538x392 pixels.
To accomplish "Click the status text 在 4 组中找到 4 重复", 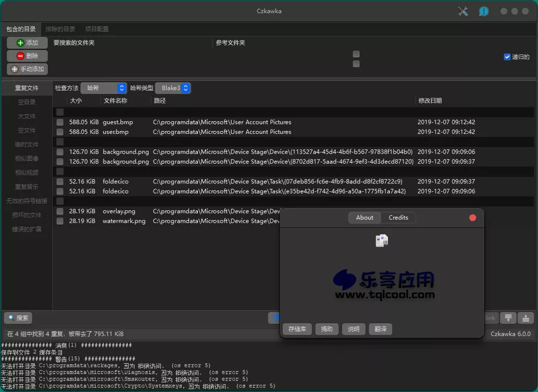I will pos(65,333).
